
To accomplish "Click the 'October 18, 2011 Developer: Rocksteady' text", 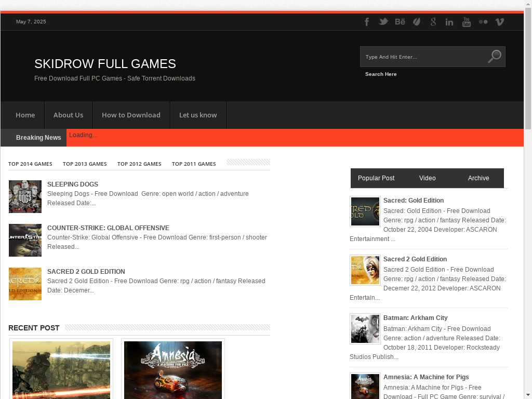I will click(442, 348).
